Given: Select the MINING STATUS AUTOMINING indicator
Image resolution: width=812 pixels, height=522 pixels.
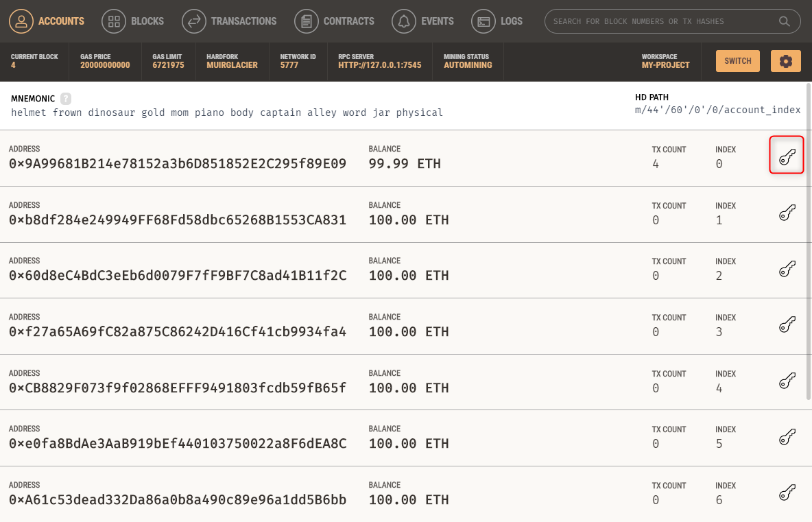Looking at the screenshot, I should pos(468,62).
